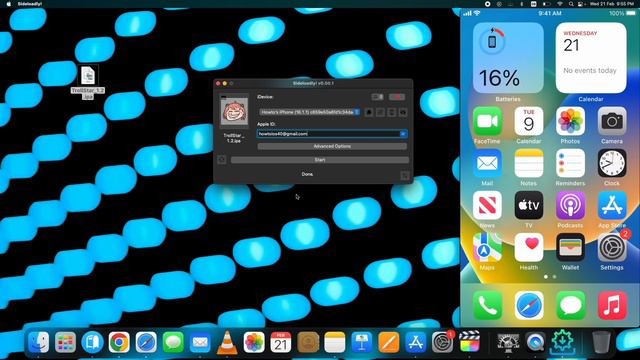Open Clock app on the iPhone screen
This screenshot has height=360, width=640.
point(612,163)
